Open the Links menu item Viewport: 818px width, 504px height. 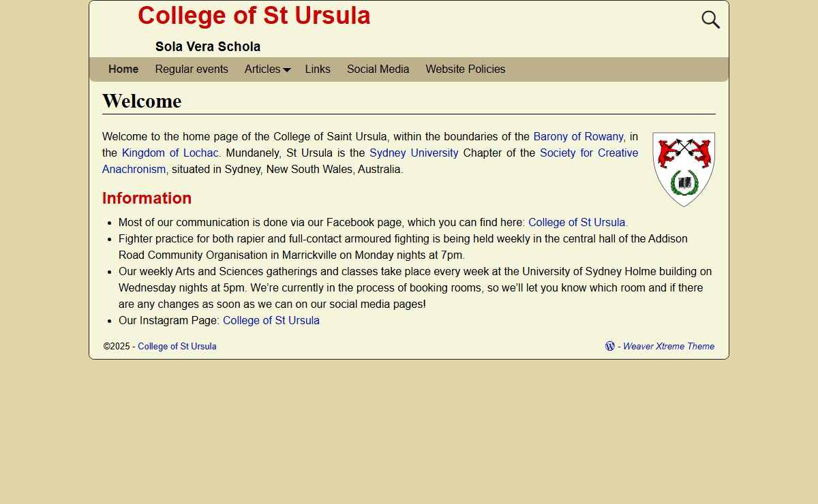318,69
